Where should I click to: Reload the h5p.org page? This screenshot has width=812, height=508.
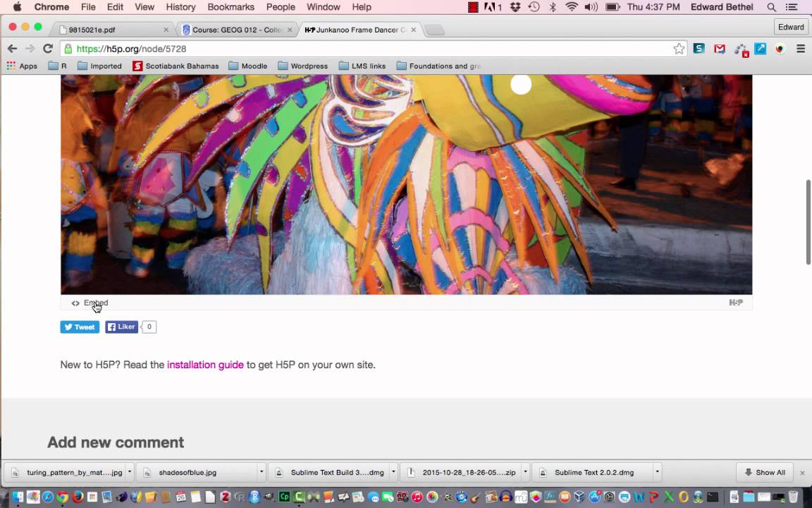(x=48, y=48)
